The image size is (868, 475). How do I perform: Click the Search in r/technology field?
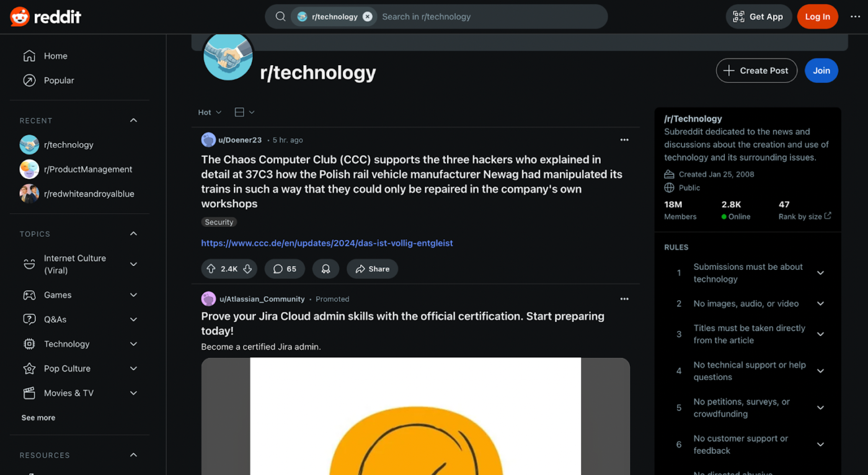tap(484, 17)
